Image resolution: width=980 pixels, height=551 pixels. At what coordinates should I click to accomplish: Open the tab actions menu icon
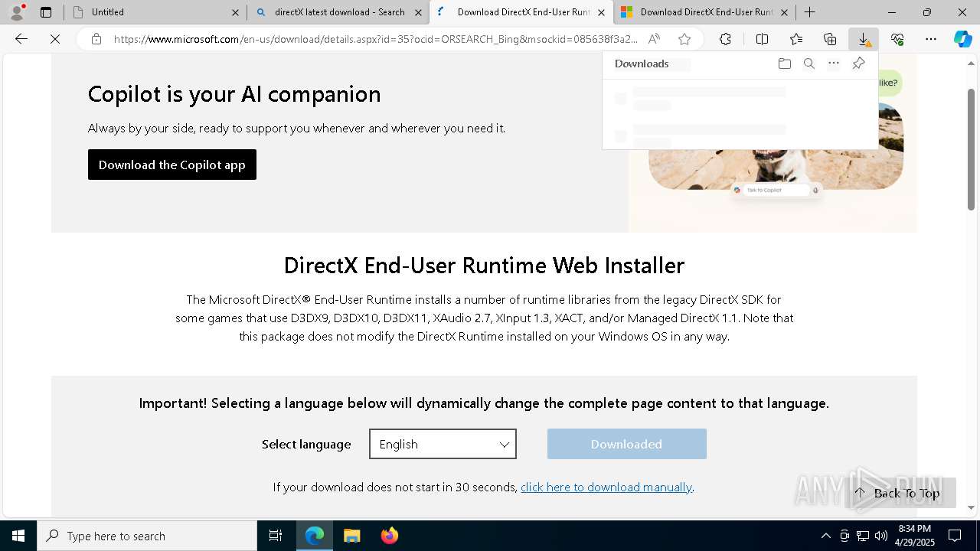pyautogui.click(x=46, y=12)
